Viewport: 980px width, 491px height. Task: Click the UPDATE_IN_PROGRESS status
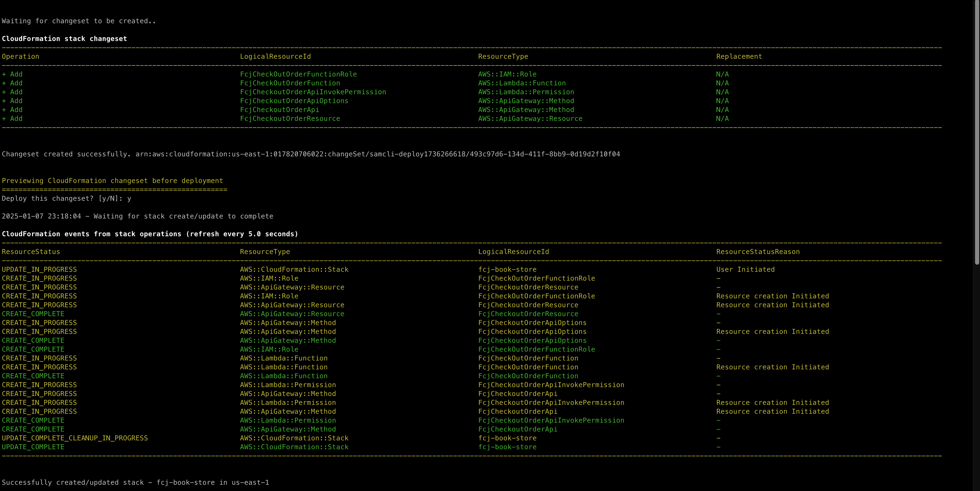[39, 269]
